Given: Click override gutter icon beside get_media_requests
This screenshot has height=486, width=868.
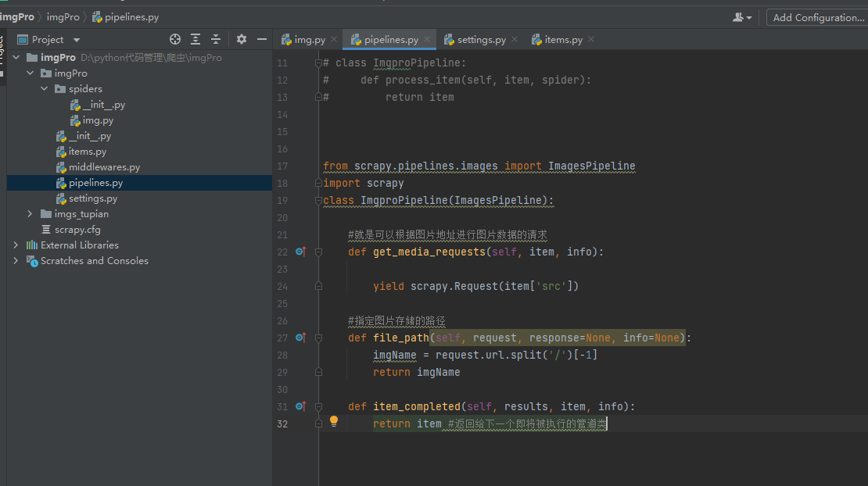Looking at the screenshot, I should [300, 252].
